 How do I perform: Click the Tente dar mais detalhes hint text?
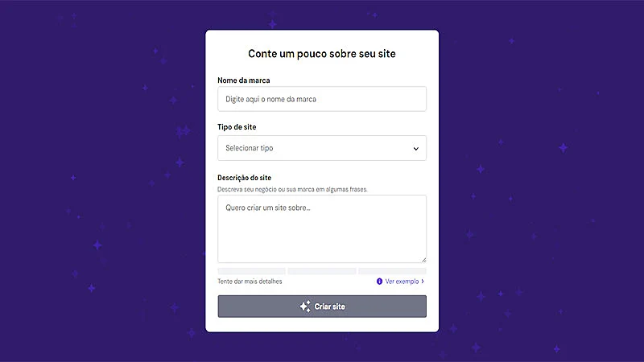pyautogui.click(x=250, y=282)
